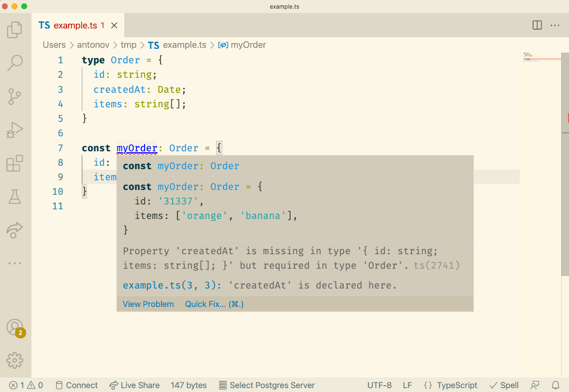Open the Source Control view
Image resolution: width=569 pixels, height=392 pixels.
click(15, 97)
